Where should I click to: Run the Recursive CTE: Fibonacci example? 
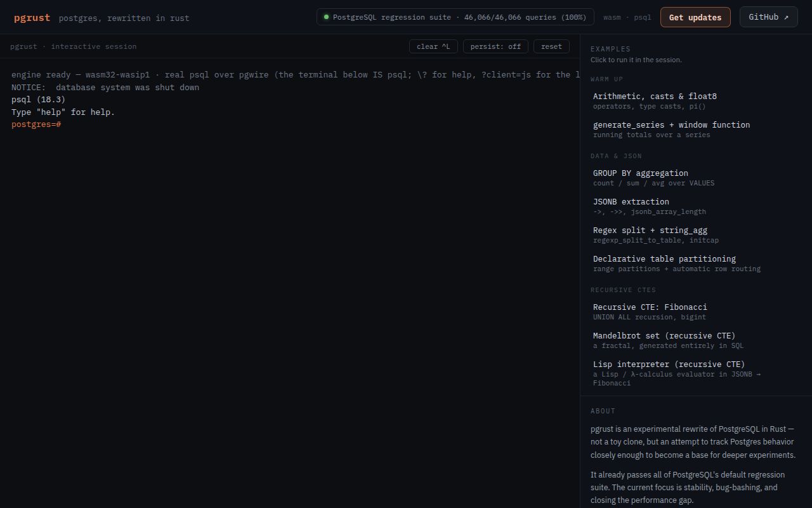point(695,312)
